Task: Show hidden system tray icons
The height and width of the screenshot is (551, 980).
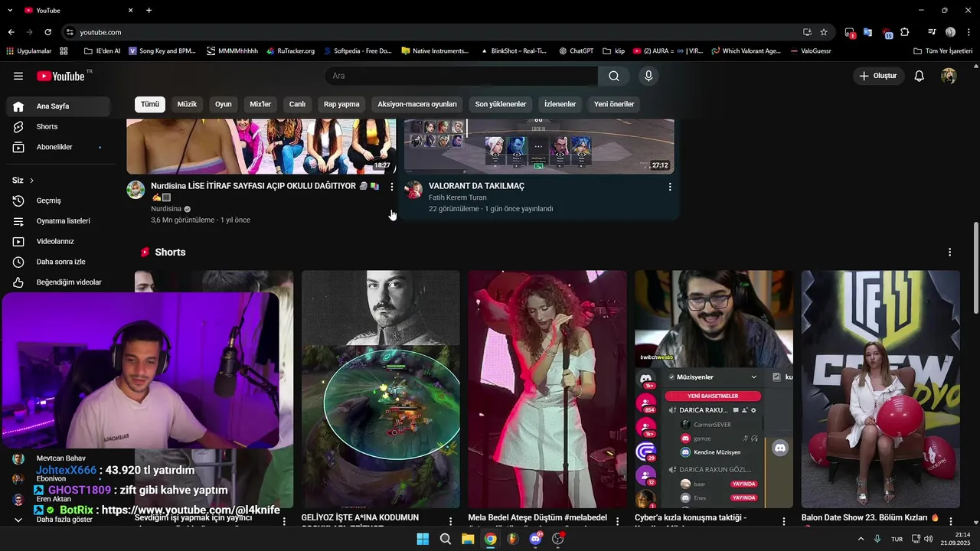Action: tap(861, 539)
